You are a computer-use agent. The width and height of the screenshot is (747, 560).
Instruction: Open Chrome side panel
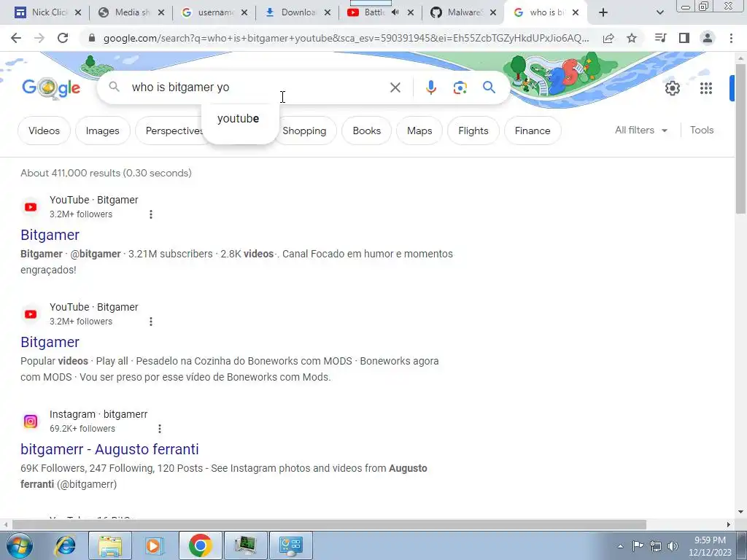[x=684, y=38]
